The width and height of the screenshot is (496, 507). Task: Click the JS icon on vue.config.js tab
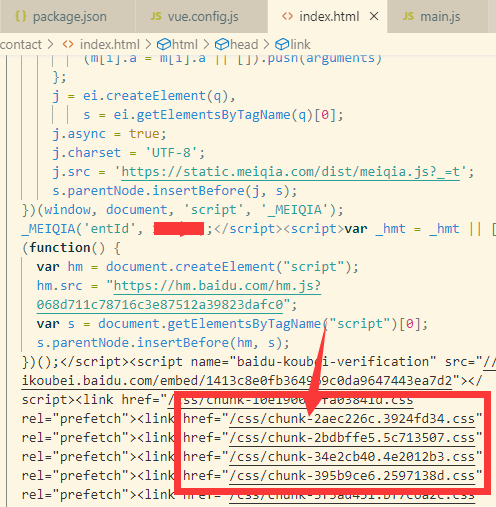click(156, 16)
